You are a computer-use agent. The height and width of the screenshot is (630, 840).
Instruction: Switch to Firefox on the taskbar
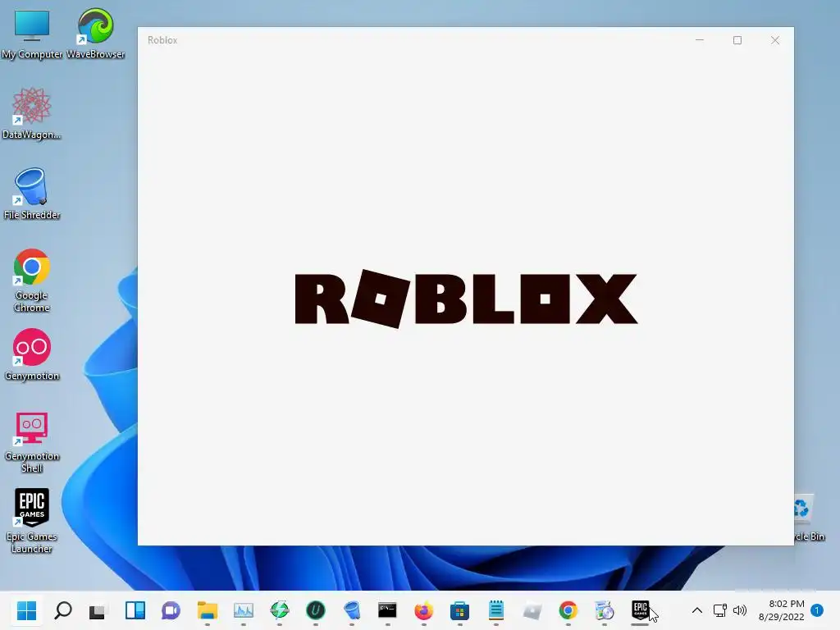[424, 610]
